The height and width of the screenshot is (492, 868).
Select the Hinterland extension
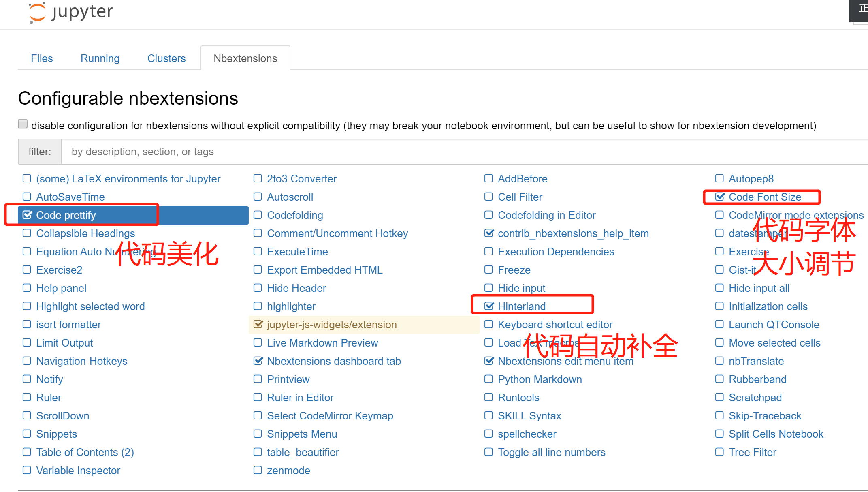click(522, 306)
